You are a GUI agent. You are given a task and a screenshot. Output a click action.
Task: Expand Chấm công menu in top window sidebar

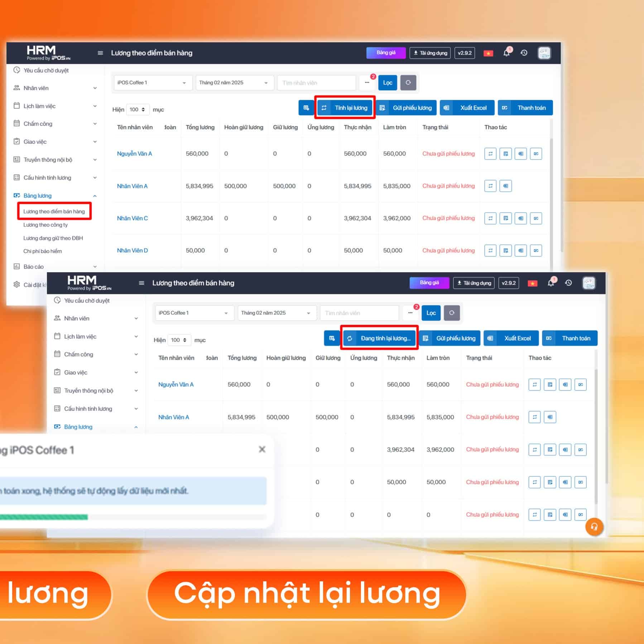tap(55, 124)
